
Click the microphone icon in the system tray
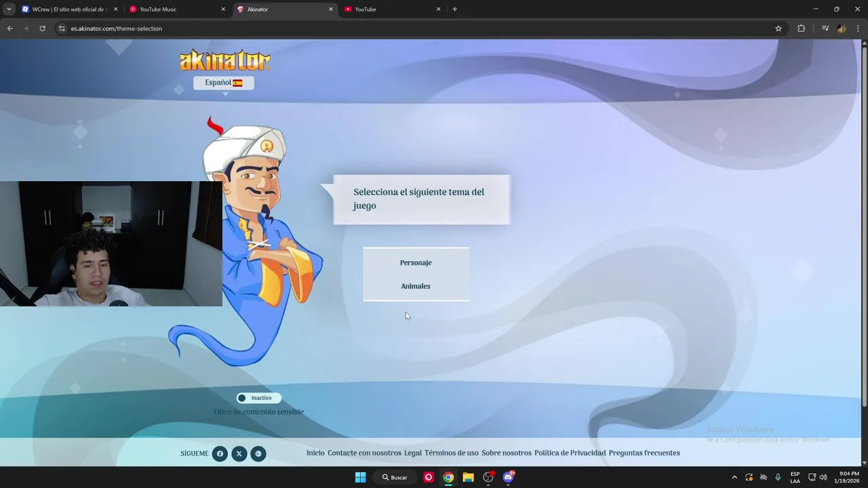coord(778,477)
